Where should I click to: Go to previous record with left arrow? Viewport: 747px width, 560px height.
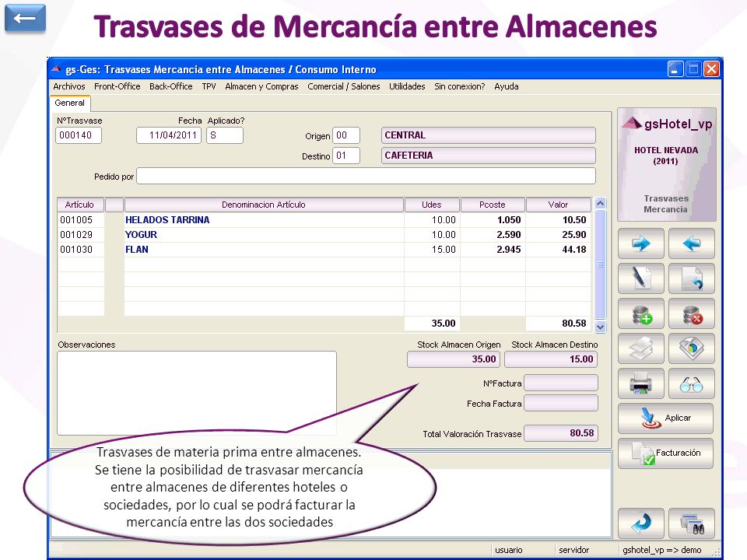pyautogui.click(x=691, y=243)
